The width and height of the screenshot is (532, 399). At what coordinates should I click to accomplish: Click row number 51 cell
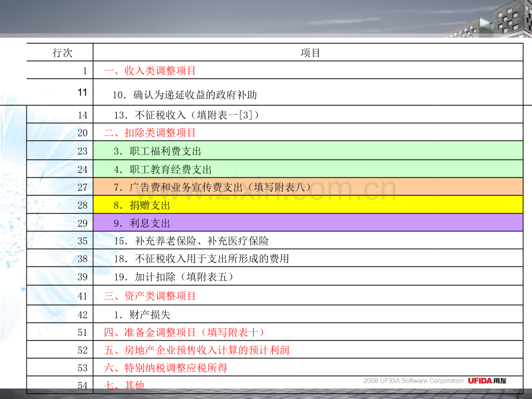tap(60, 332)
